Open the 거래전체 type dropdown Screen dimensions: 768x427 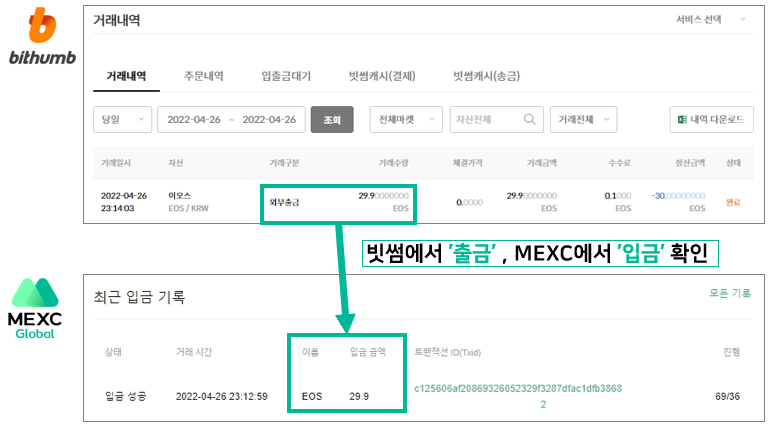583,119
